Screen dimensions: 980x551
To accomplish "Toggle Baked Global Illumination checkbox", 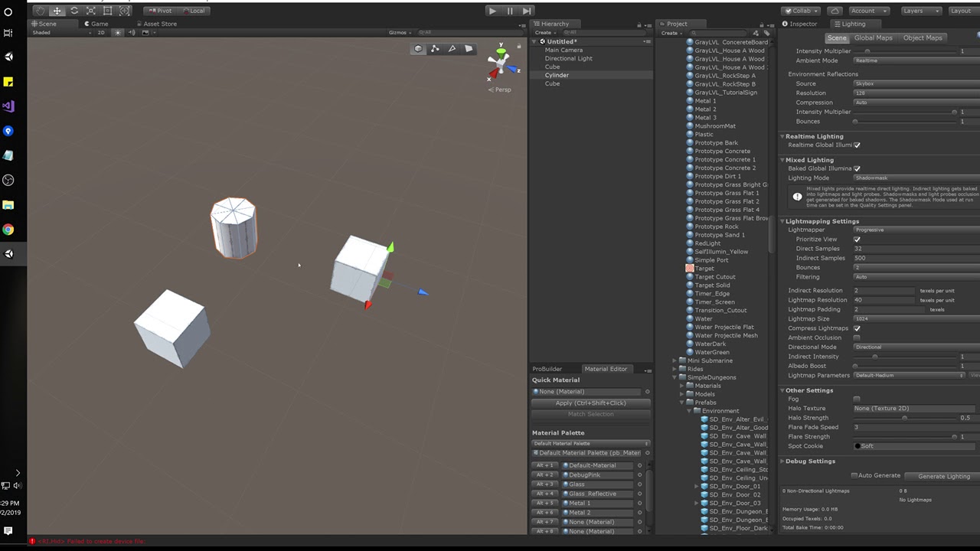I will coord(857,168).
